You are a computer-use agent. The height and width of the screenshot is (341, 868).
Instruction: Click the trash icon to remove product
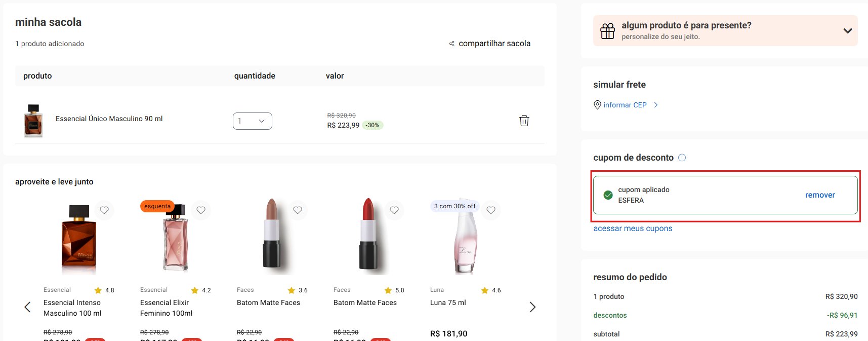524,121
